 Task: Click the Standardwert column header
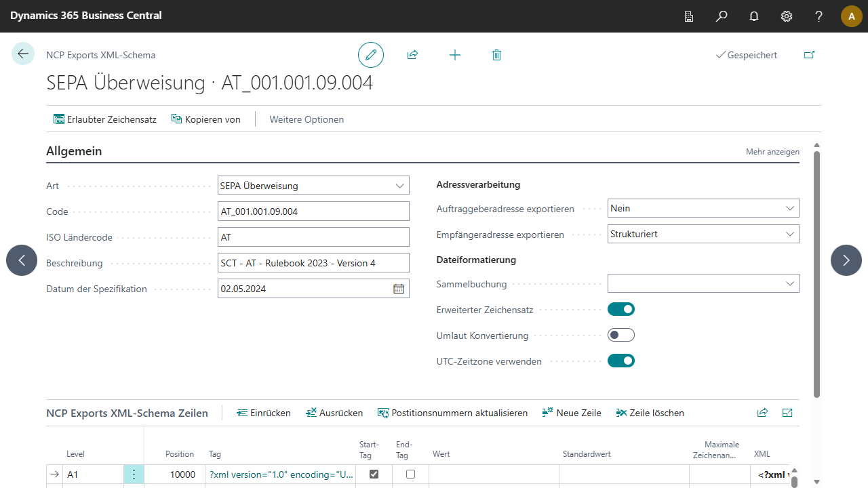coord(587,454)
